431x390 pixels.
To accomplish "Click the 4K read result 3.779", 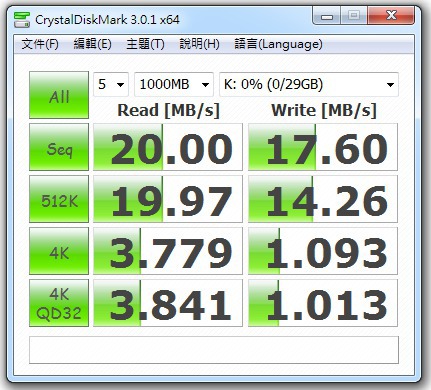I will [x=168, y=251].
